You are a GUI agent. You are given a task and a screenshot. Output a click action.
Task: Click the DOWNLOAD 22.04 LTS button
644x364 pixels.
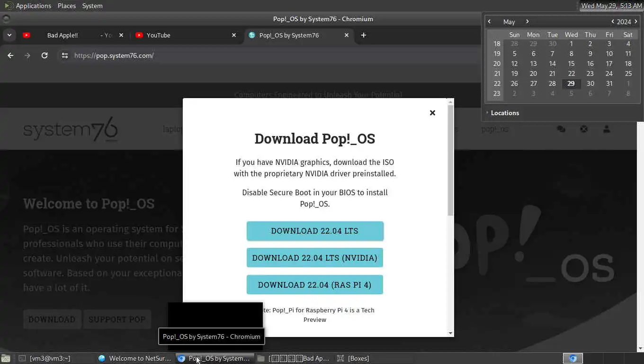(x=315, y=231)
